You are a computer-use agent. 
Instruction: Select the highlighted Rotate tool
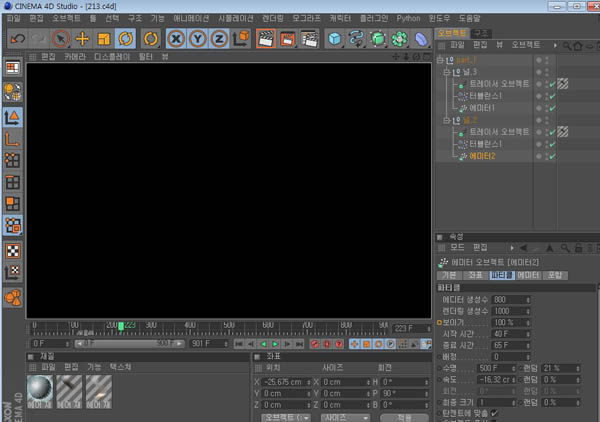126,39
